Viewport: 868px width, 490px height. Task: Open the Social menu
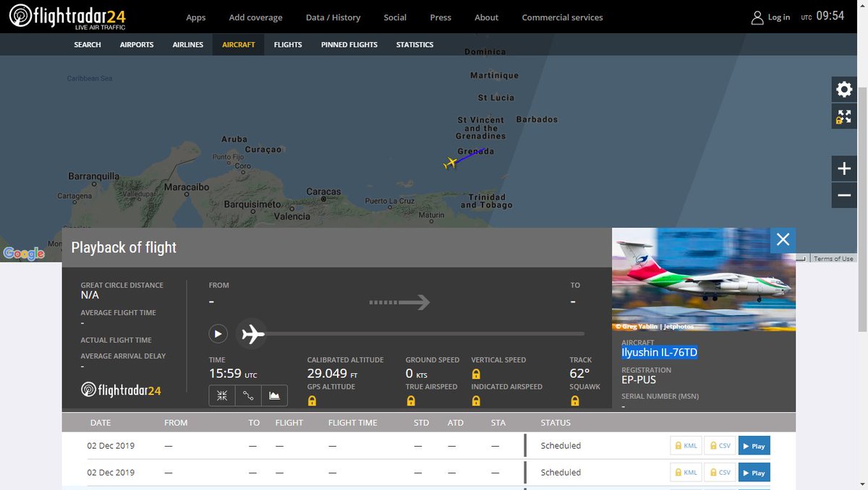click(x=395, y=17)
